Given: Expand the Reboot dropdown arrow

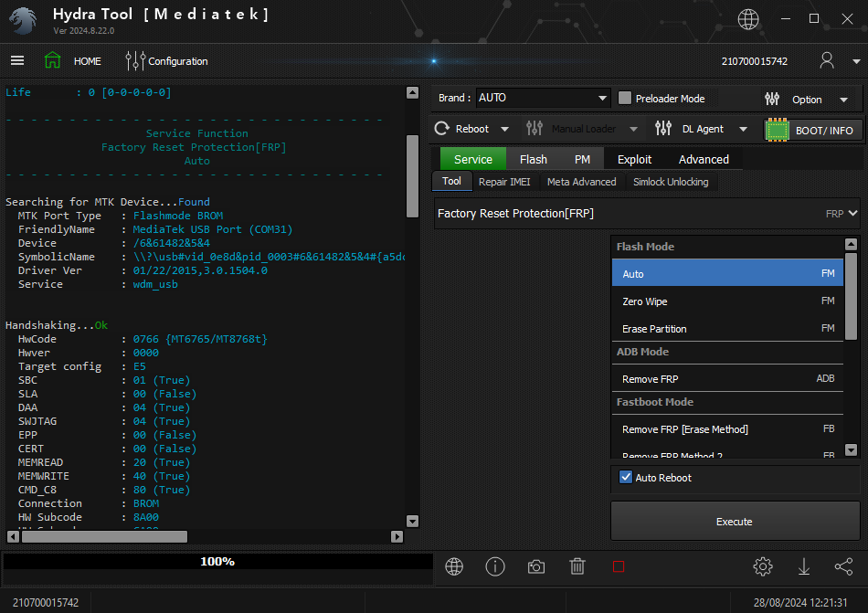Looking at the screenshot, I should point(504,129).
